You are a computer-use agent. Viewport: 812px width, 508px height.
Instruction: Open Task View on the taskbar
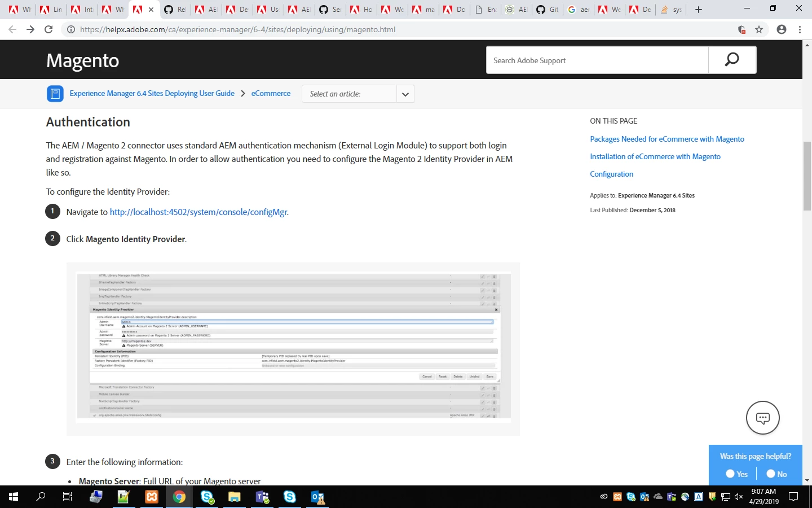pyautogui.click(x=67, y=497)
